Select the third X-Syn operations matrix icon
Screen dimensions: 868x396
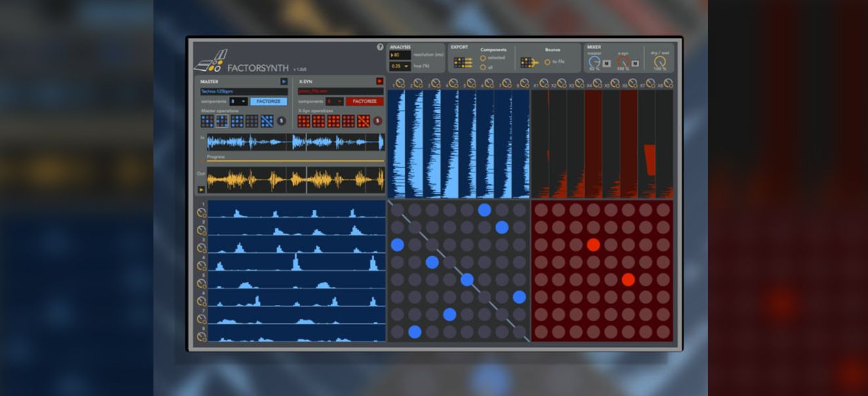coord(334,121)
